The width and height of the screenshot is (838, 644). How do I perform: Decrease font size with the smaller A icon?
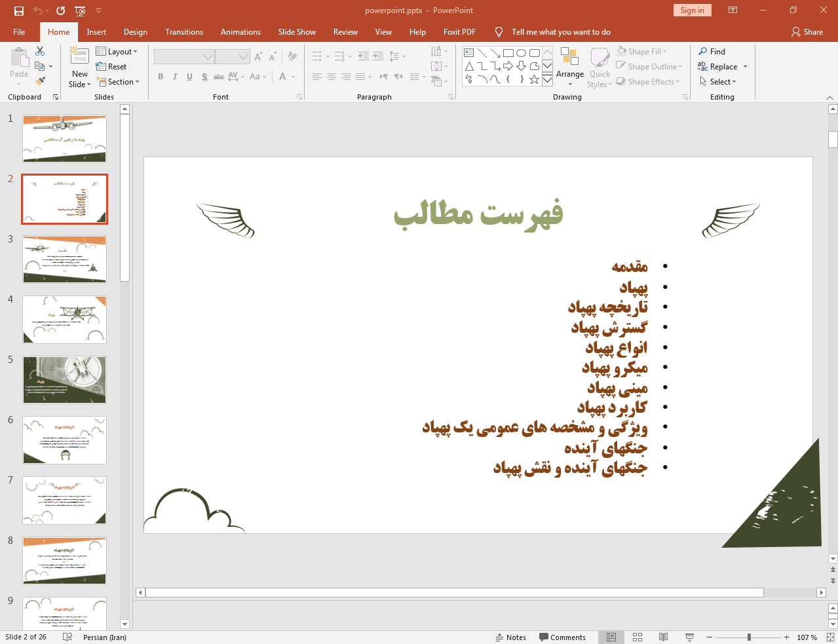[273, 57]
